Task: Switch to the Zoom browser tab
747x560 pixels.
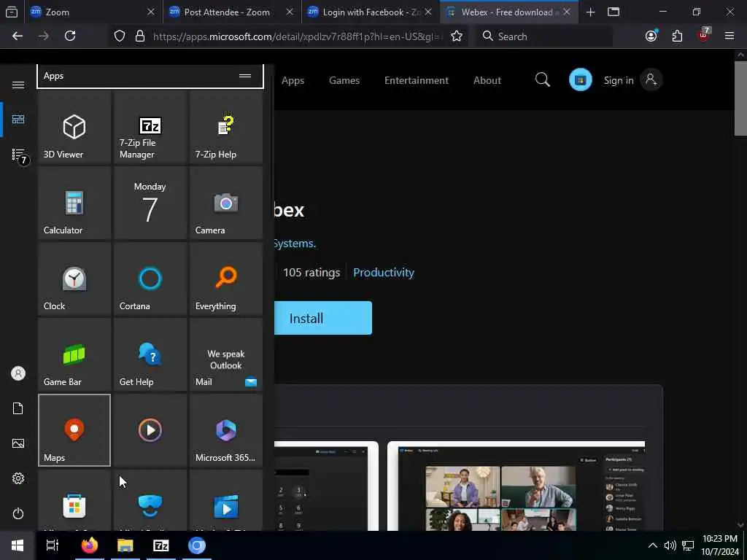Action: click(93, 12)
